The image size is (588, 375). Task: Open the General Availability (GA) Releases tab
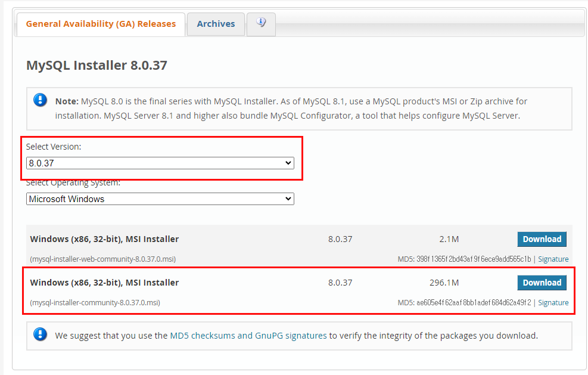(101, 24)
